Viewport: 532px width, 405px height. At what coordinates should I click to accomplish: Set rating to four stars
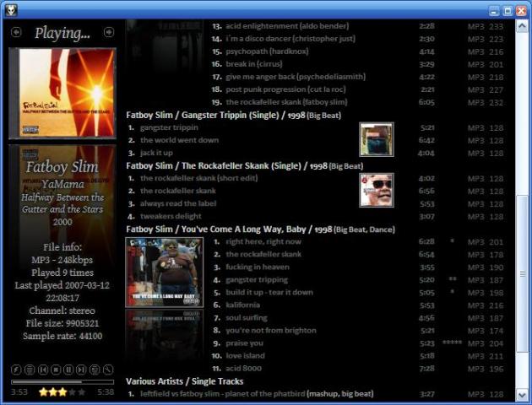72,392
